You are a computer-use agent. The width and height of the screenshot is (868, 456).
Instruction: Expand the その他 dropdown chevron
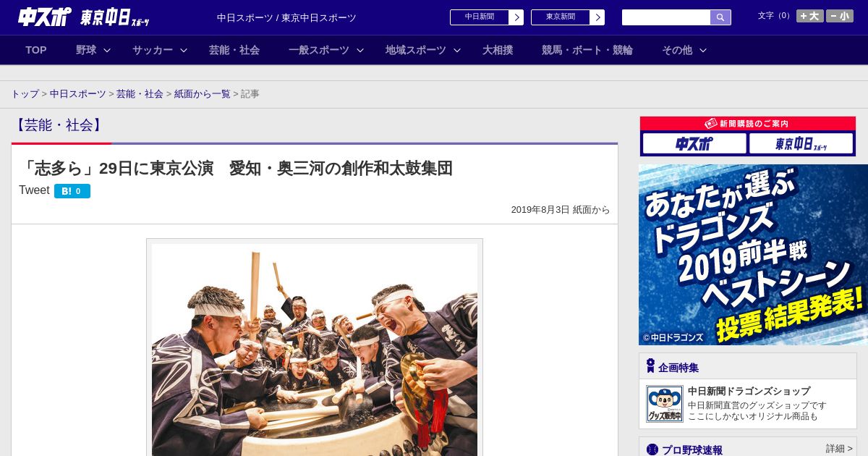click(x=703, y=50)
